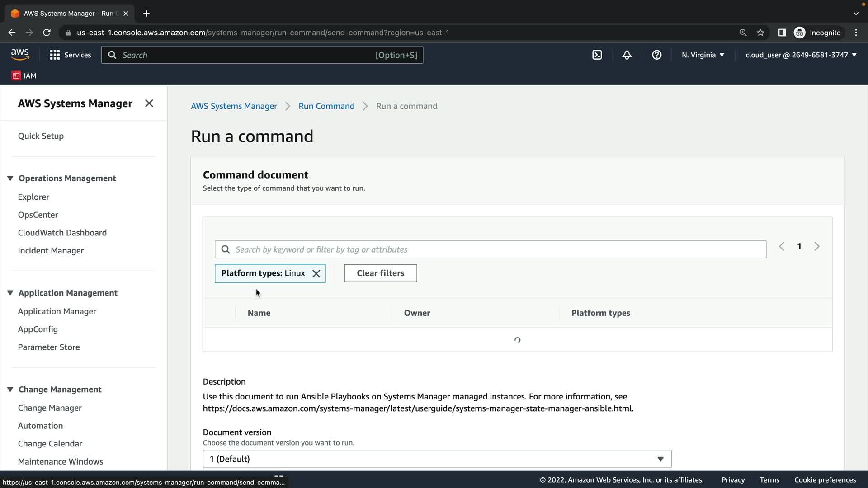Close the AWS Systems Manager sidebar

[x=149, y=103]
